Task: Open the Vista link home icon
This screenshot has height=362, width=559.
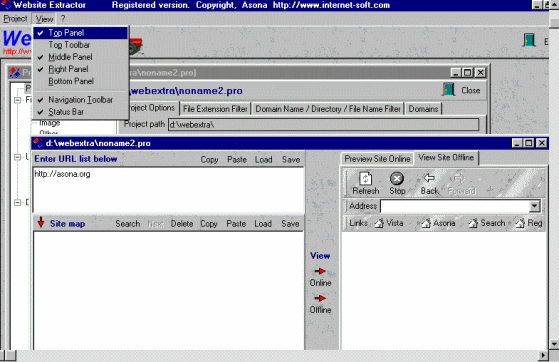Action: [379, 223]
